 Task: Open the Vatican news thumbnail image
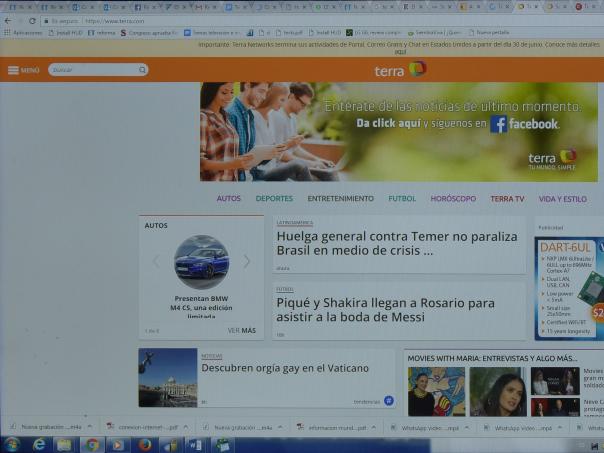[x=167, y=377]
